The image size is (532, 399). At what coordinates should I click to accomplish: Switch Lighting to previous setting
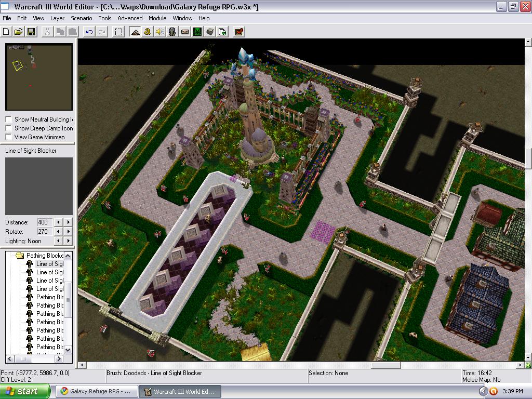point(58,241)
